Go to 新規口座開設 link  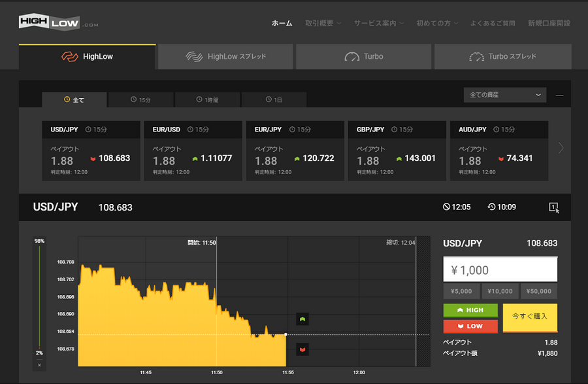[x=549, y=24]
